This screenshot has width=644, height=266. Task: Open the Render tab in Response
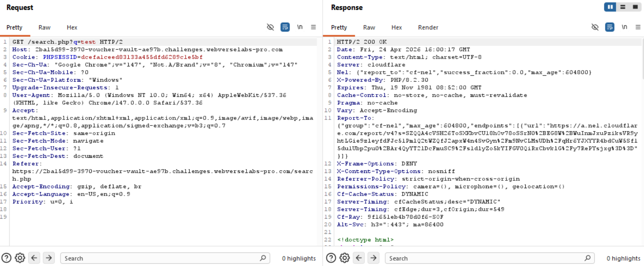[428, 27]
